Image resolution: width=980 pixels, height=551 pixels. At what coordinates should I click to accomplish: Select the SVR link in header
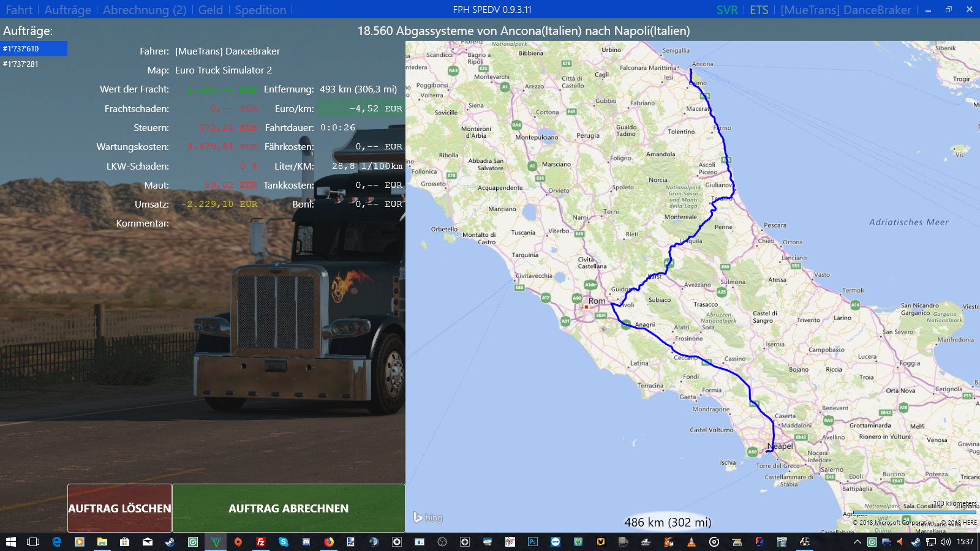(727, 10)
